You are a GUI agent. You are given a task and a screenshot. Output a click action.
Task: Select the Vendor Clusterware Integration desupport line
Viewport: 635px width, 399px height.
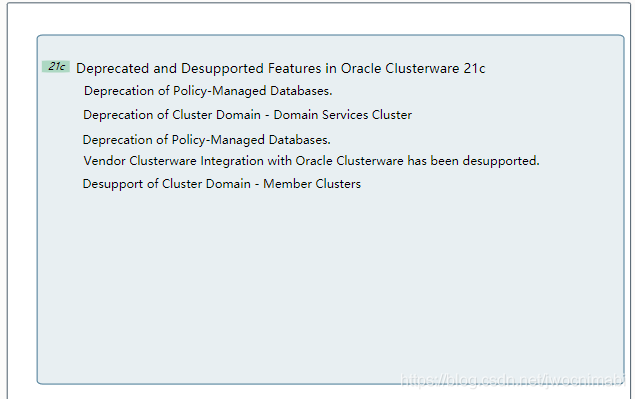(311, 161)
